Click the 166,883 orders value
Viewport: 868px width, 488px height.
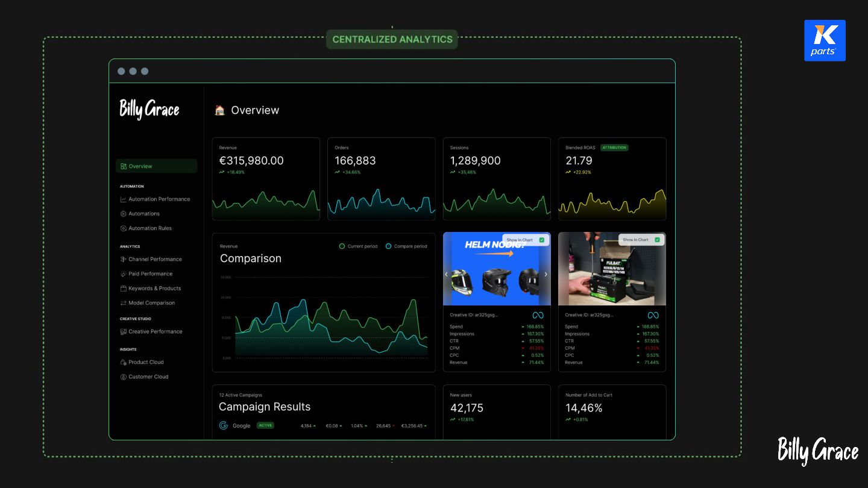(x=355, y=161)
